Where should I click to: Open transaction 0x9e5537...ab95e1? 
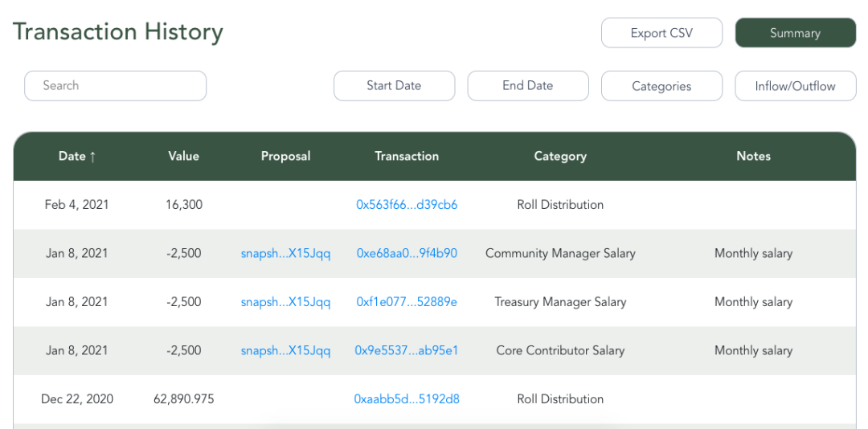[x=407, y=351]
